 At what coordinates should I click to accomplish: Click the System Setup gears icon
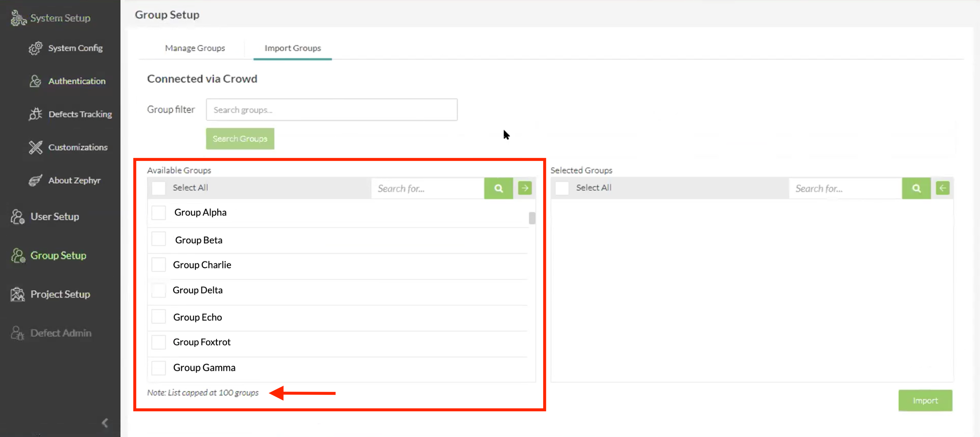click(18, 18)
